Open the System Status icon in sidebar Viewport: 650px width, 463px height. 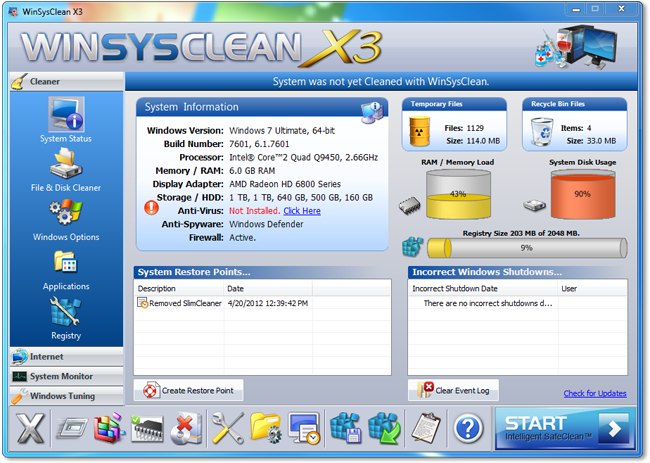[x=65, y=117]
